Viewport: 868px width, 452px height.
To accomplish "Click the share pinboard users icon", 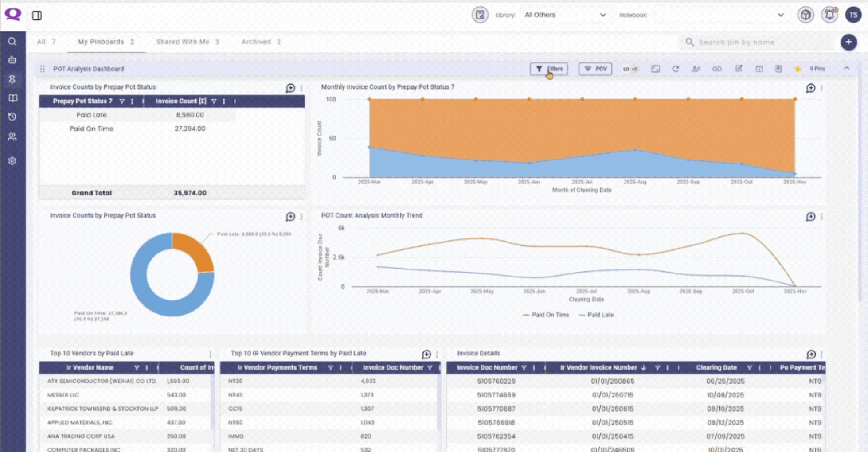I will coord(696,69).
